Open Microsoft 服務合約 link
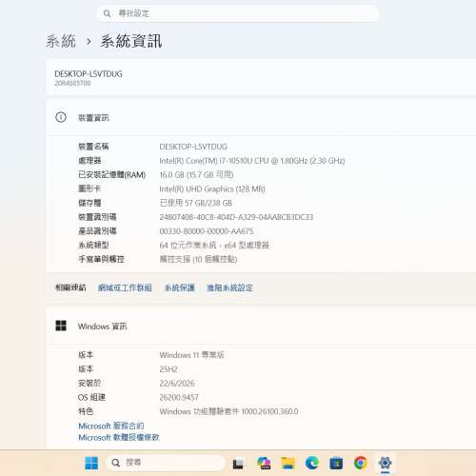The width and height of the screenshot is (476, 476). click(111, 426)
